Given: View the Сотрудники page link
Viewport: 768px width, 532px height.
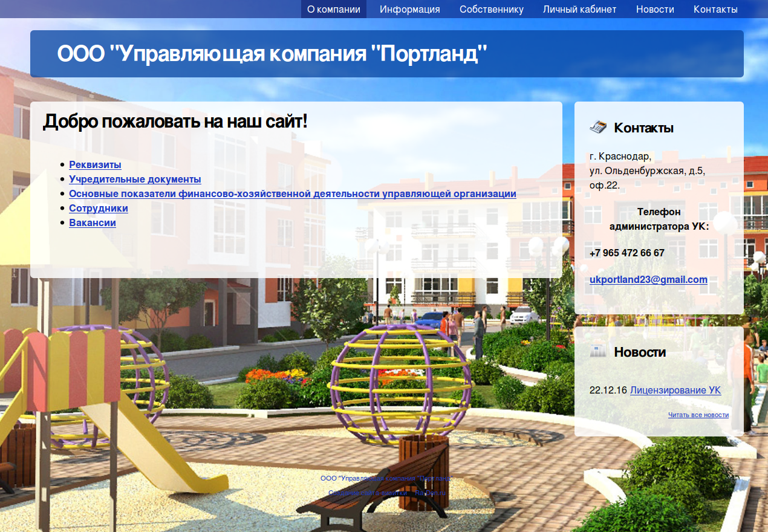Looking at the screenshot, I should pos(99,208).
